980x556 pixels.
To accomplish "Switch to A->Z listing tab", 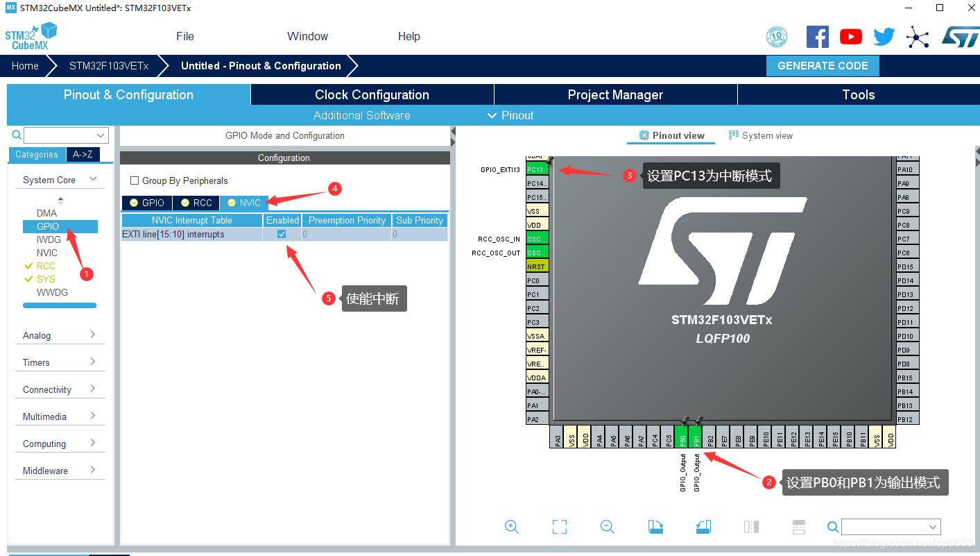I will click(83, 155).
